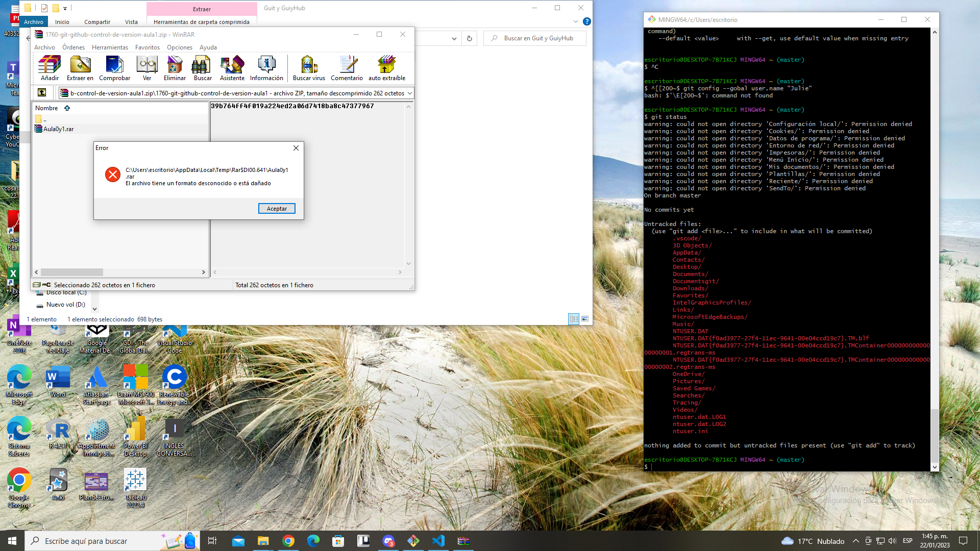Switch to Git Bash taskbar icon
980x551 pixels.
point(413,541)
